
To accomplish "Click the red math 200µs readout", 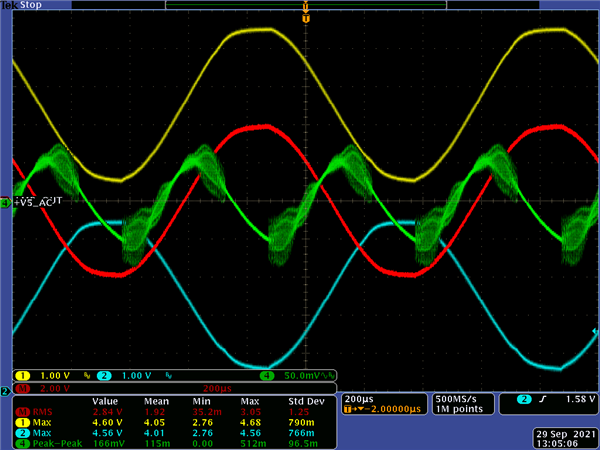I will pos(217,388).
